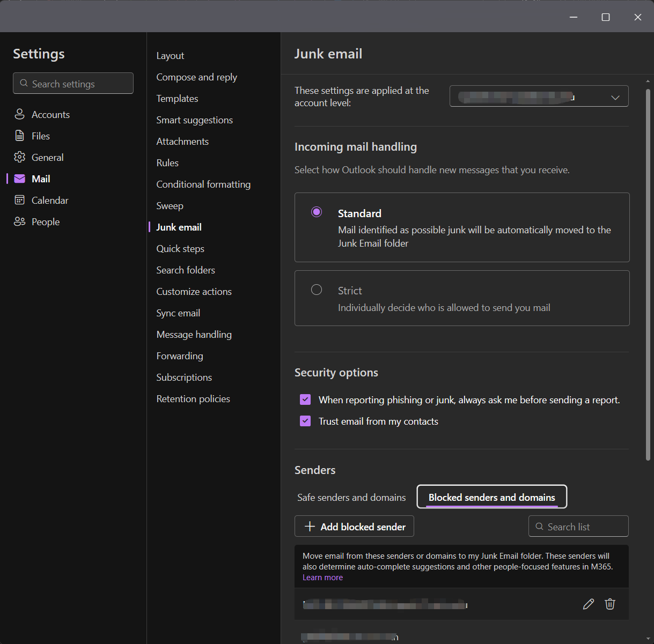Click Add blocked sender button

354,527
